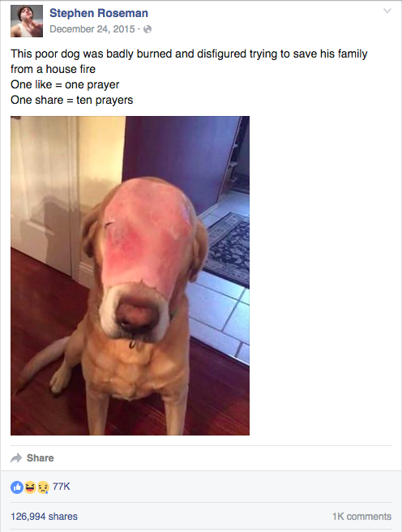View the 77K reactions count

pos(62,487)
